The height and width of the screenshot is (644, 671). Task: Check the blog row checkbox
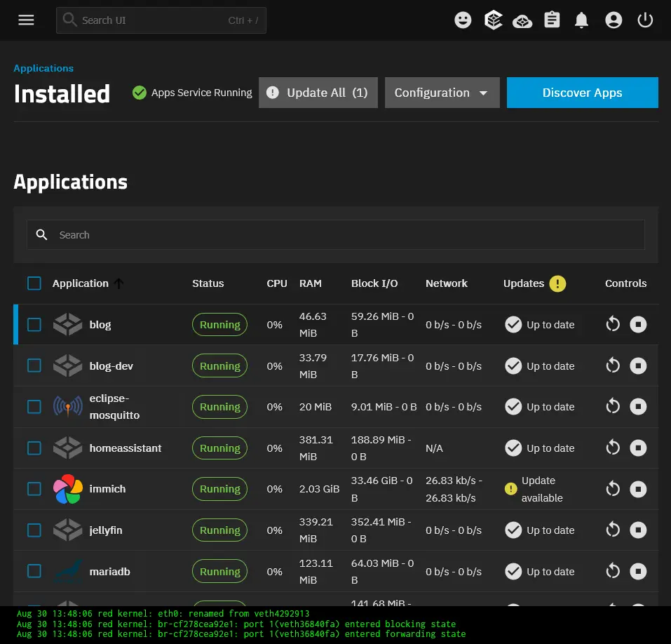[34, 324]
